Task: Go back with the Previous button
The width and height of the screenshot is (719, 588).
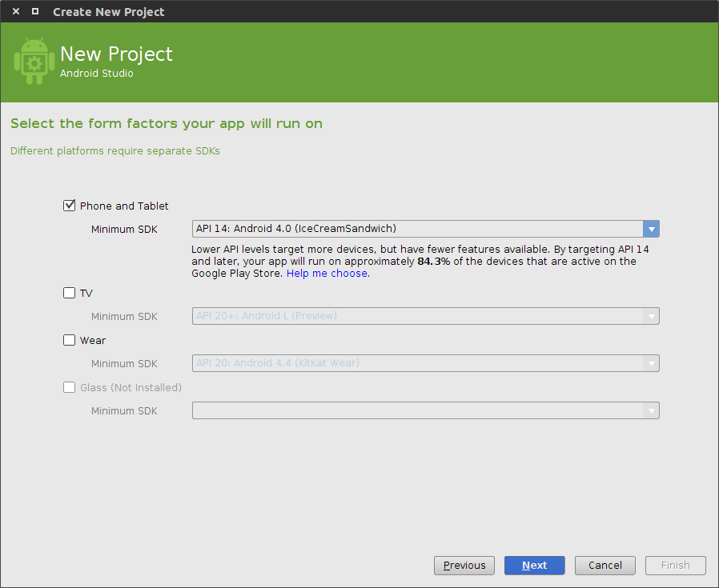Action: coord(464,566)
